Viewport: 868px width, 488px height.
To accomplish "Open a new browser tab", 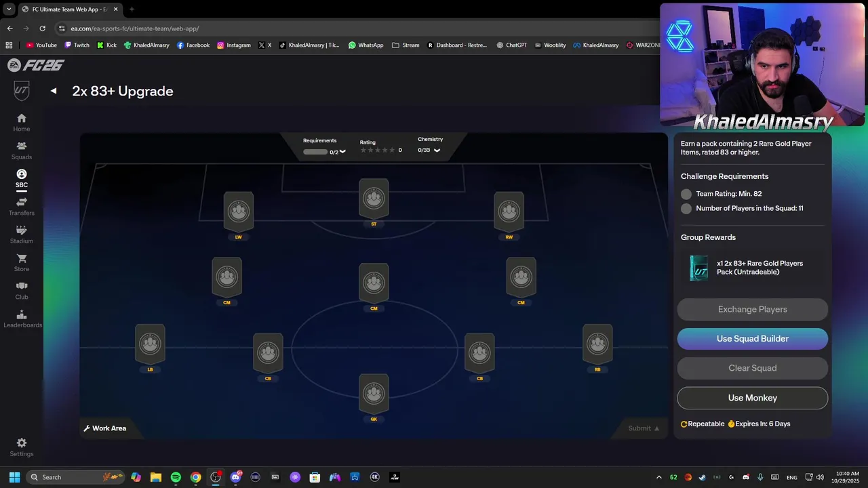I will [132, 9].
